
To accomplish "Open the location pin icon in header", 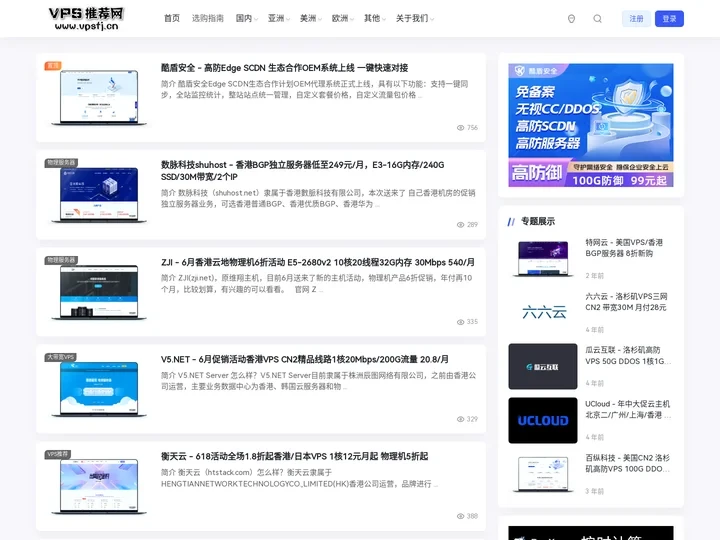I will click(571, 19).
